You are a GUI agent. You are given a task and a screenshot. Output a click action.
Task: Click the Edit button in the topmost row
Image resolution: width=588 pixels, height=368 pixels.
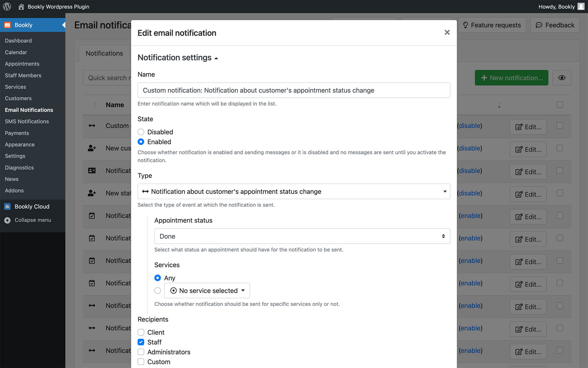click(x=528, y=127)
